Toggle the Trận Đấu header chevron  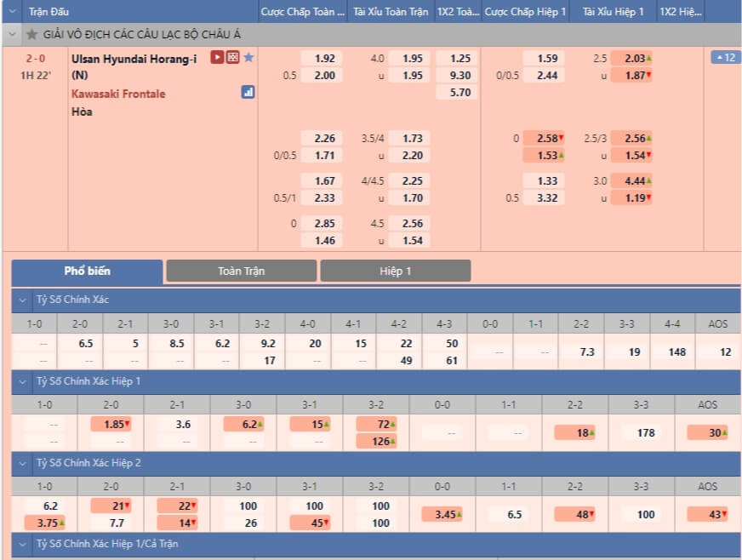point(11,12)
